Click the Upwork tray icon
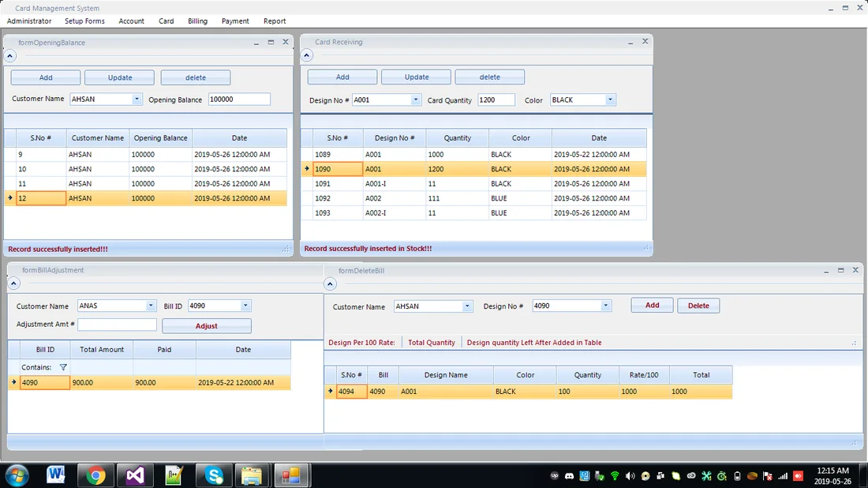Viewport: 868px width, 488px height. (554, 476)
